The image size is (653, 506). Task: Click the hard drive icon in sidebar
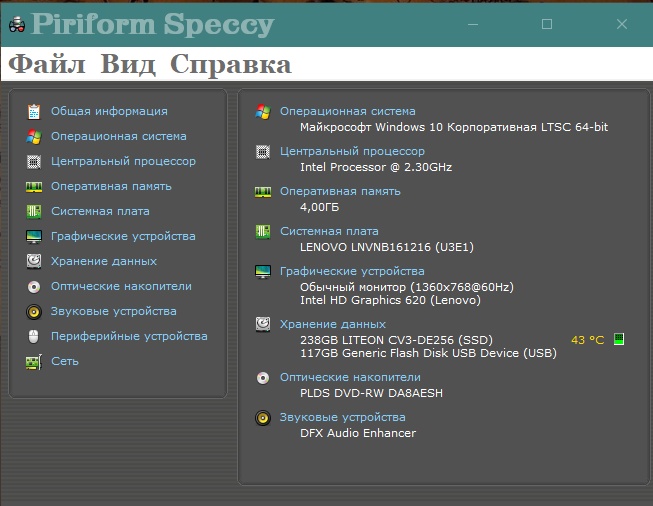[34, 261]
